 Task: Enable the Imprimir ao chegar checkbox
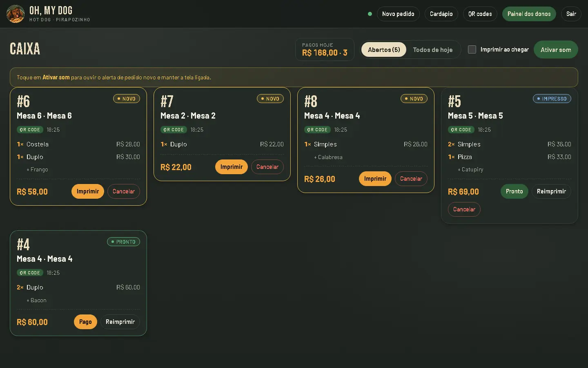pyautogui.click(x=472, y=49)
